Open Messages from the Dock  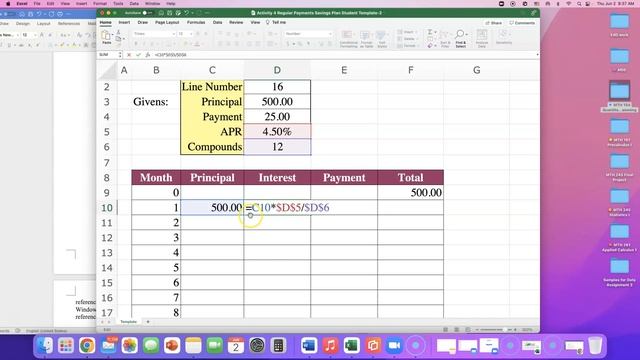pyautogui.click(x=151, y=346)
